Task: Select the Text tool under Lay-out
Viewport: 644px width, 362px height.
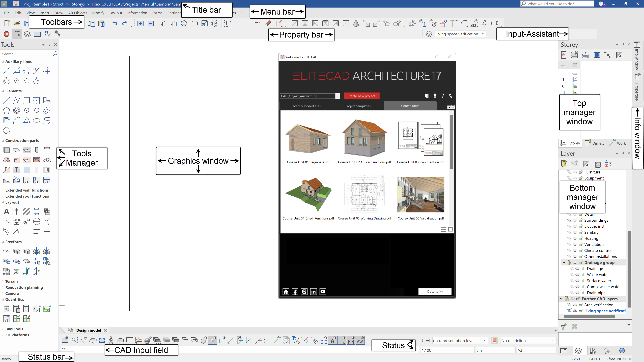Action: 7,212
